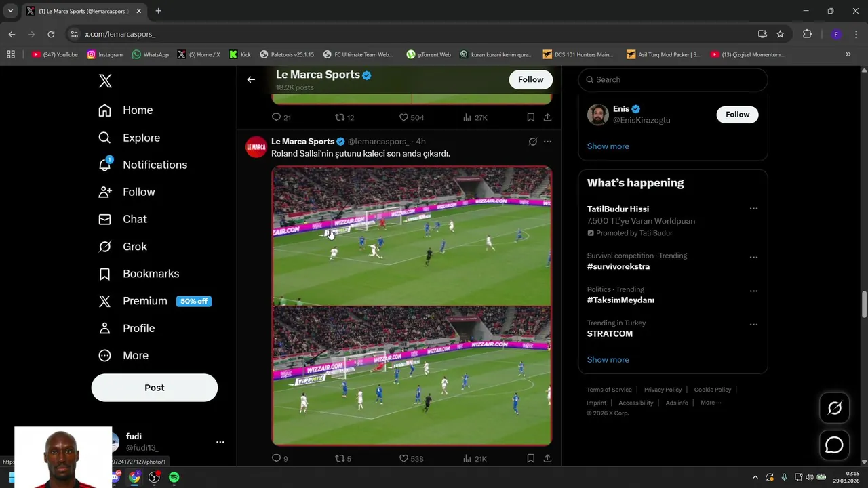Open Bookmarks page
Image resolution: width=868 pixels, height=488 pixels.
pos(138,274)
